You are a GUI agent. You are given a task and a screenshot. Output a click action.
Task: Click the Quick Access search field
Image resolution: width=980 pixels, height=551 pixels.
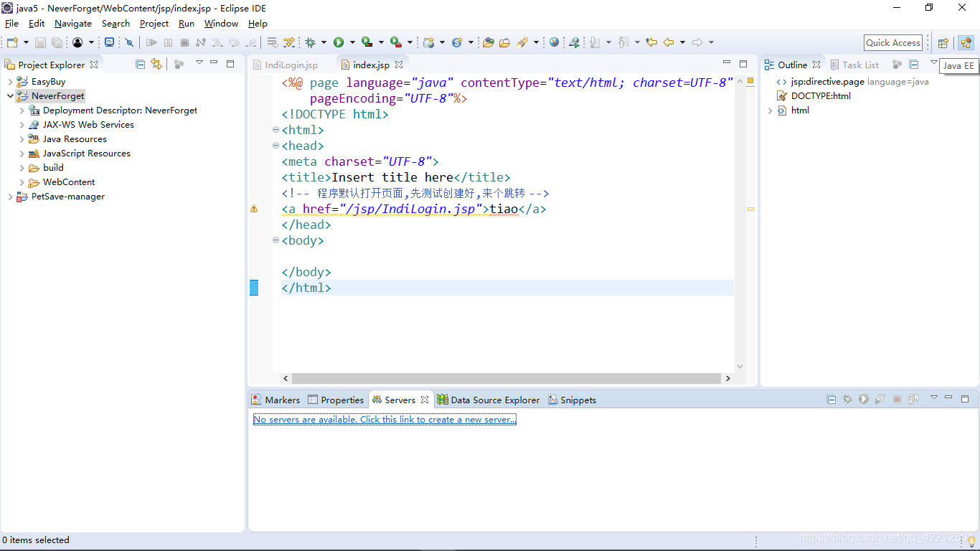[893, 43]
